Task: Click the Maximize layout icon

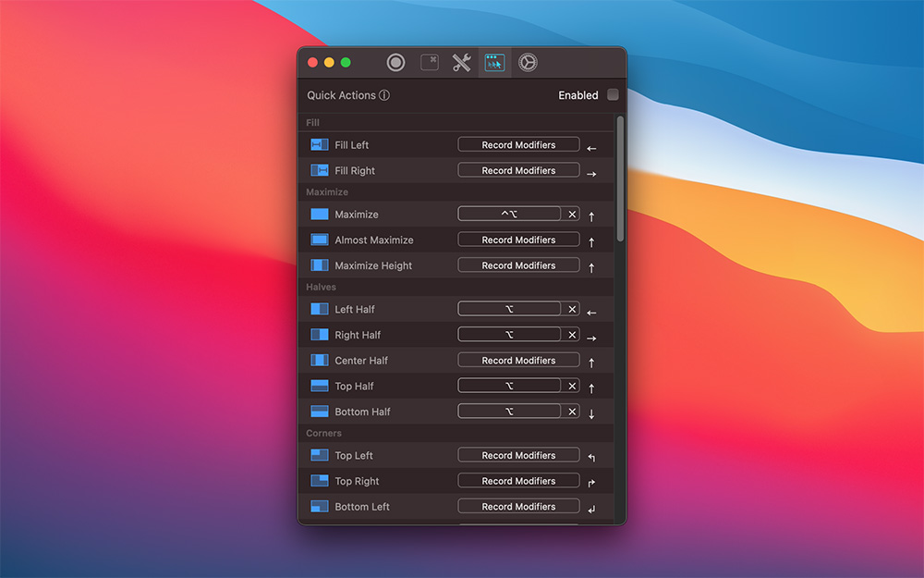Action: click(320, 215)
